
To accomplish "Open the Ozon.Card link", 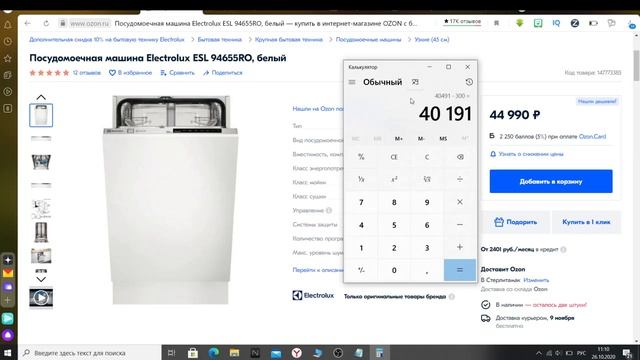I will (x=592, y=136).
